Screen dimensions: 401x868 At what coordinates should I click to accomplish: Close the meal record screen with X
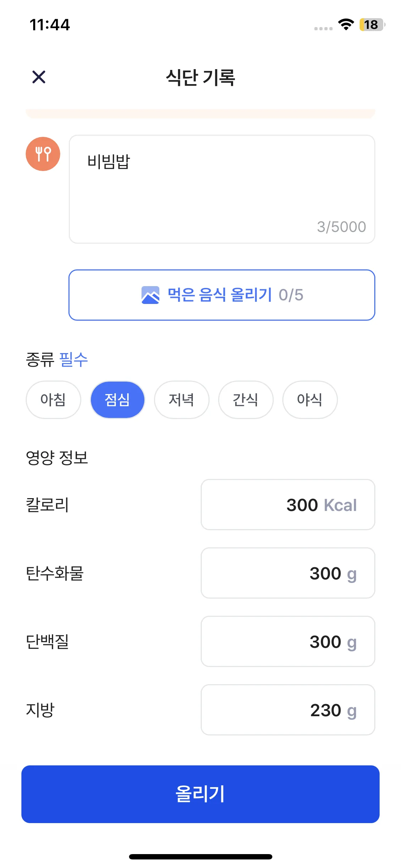39,77
